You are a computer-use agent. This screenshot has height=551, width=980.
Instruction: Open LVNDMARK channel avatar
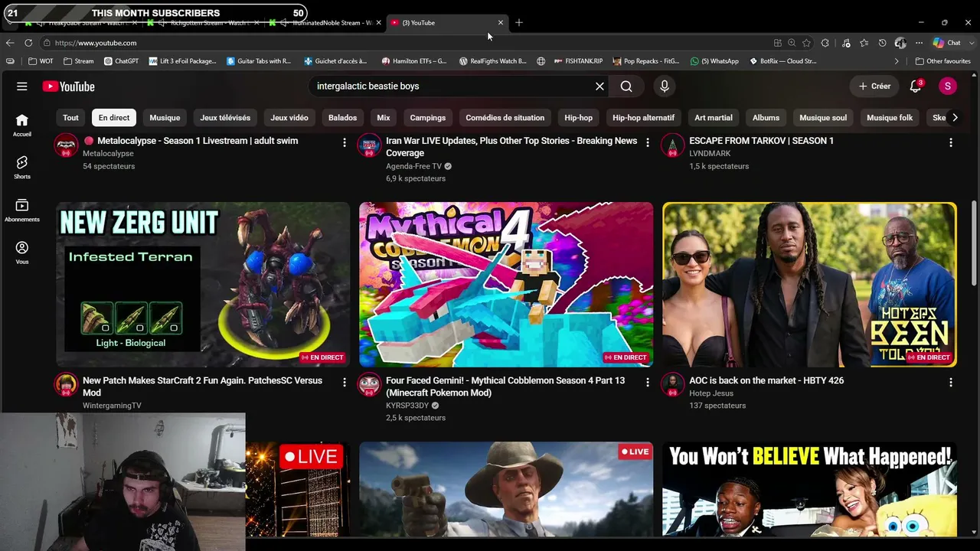coord(672,145)
